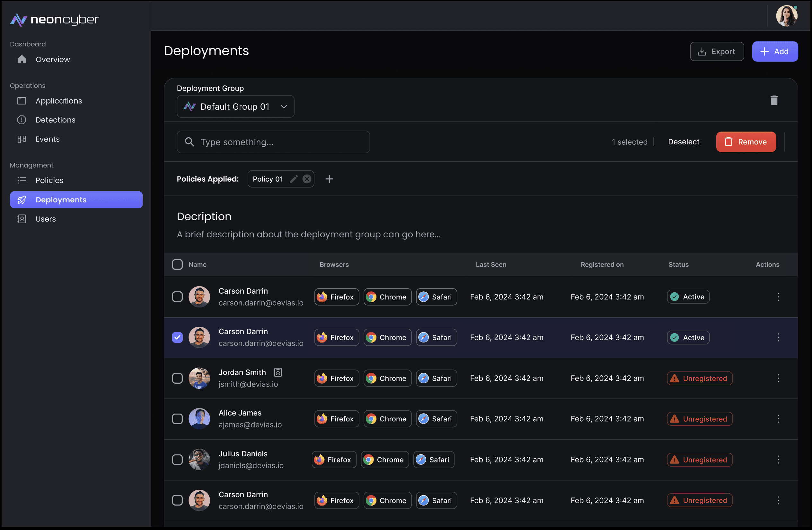Click the Export button
Screen dimensions: 812x530
coord(717,51)
